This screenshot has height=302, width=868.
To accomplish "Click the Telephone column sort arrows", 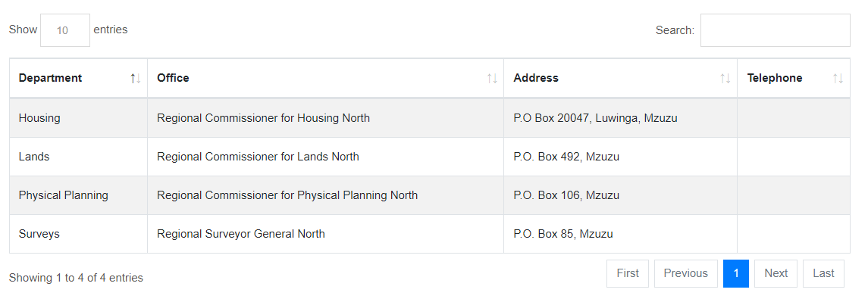I will pyautogui.click(x=838, y=79).
